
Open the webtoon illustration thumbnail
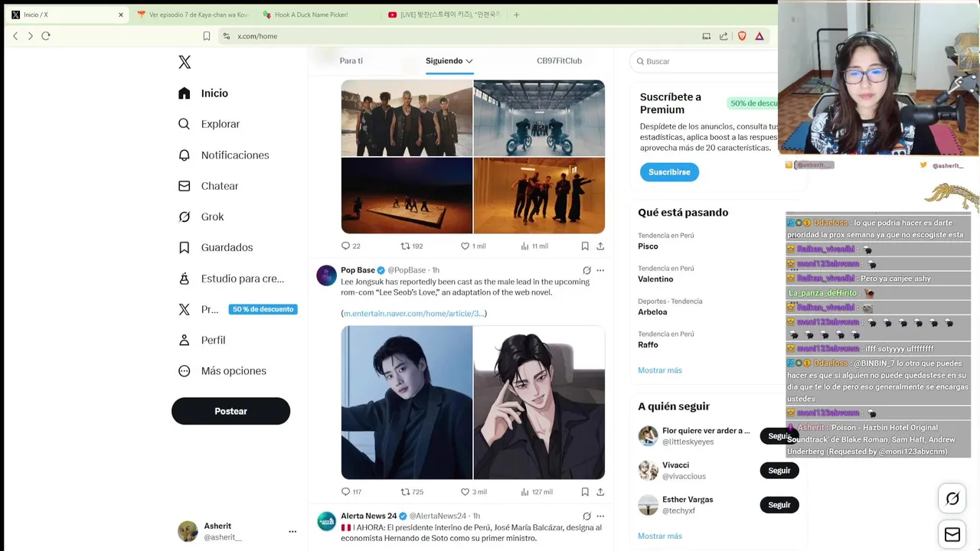539,403
